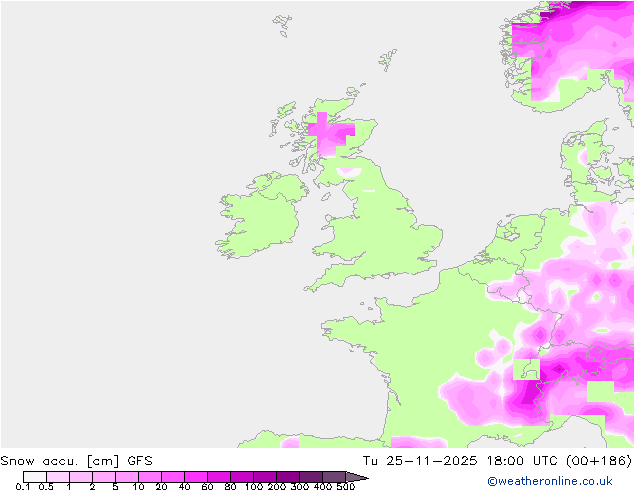The width and height of the screenshot is (634, 490).
Task: Click the 80–100 cm legend swatch
Action: tap(242, 477)
